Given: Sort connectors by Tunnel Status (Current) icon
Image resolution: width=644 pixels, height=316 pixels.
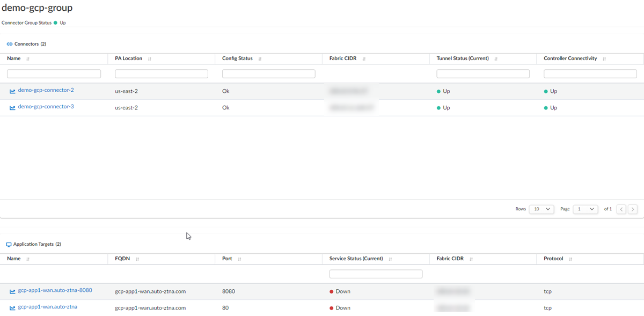Looking at the screenshot, I should coord(495,59).
